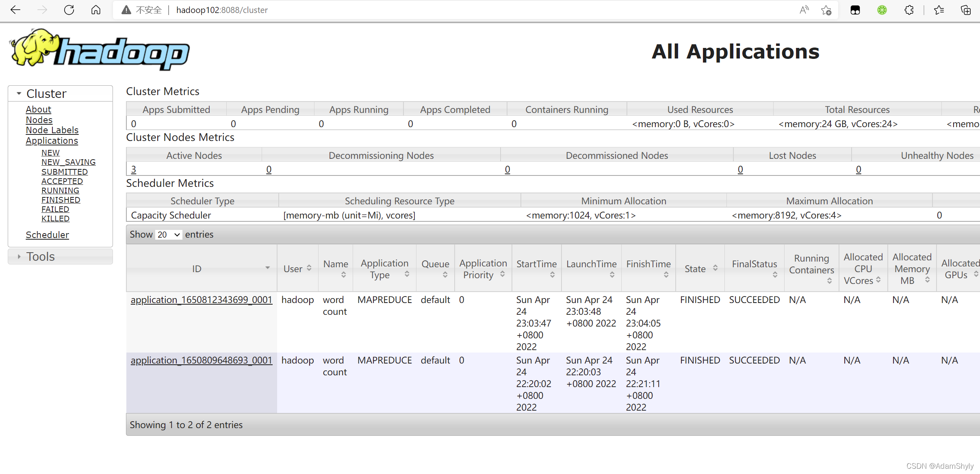Click the browser home icon
Image resolution: width=980 pixels, height=474 pixels.
pyautogui.click(x=96, y=10)
